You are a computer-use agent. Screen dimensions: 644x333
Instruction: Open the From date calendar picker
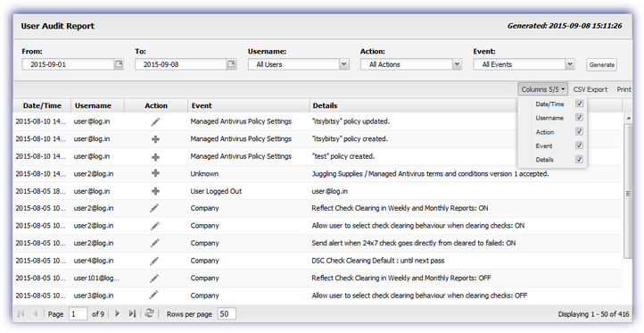coord(119,64)
